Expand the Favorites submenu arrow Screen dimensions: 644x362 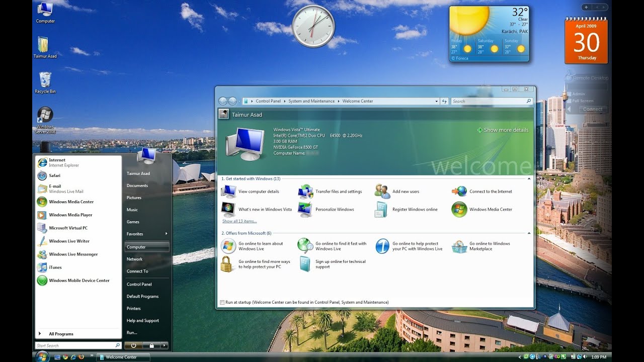[166, 234]
